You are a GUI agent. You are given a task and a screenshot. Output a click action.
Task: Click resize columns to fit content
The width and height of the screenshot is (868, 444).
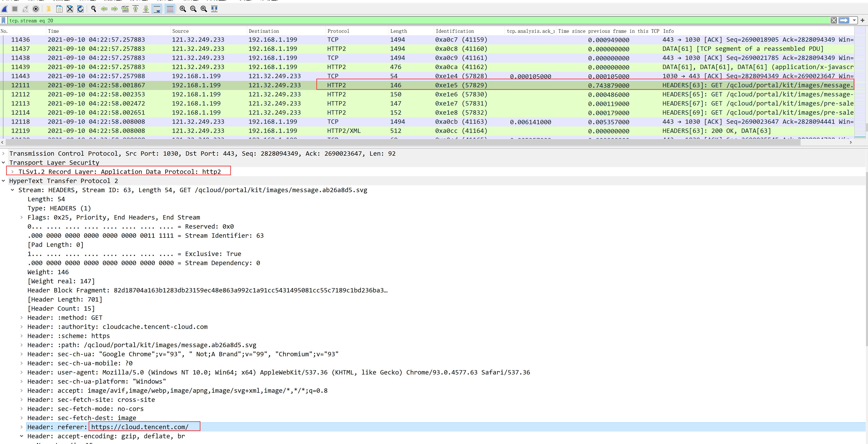pyautogui.click(x=214, y=9)
